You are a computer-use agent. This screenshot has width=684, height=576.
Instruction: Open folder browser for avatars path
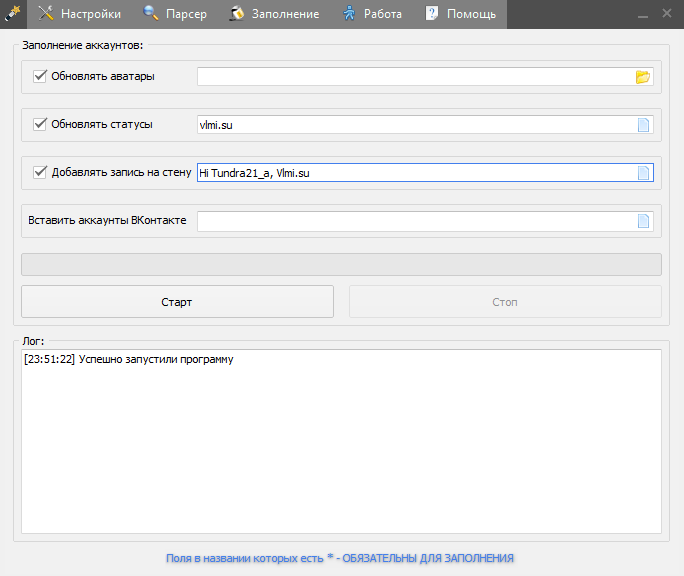point(643,77)
